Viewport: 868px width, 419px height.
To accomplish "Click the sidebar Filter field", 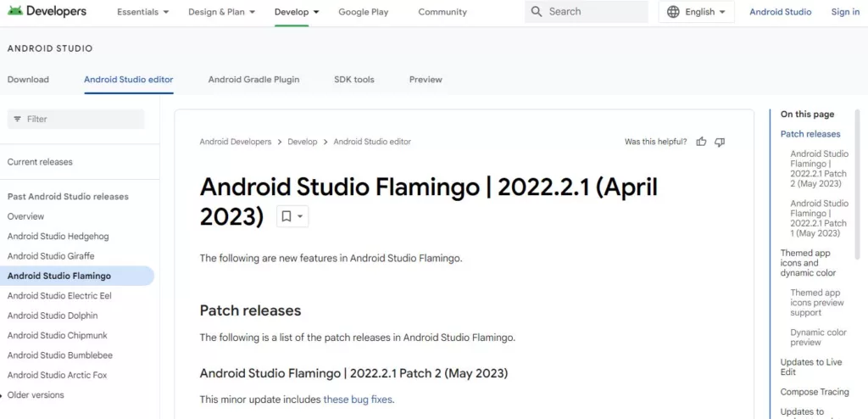I will point(75,119).
